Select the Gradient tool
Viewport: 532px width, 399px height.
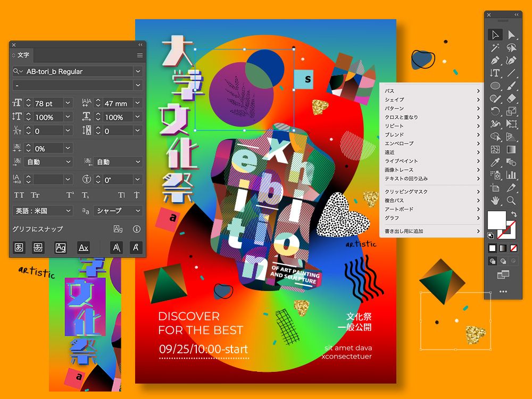(511, 149)
